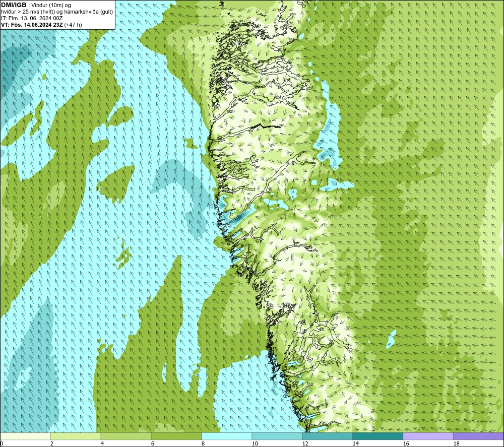
Task: Click the 16-18 m/s lavender legend swatch
Action: pyautogui.click(x=428, y=436)
